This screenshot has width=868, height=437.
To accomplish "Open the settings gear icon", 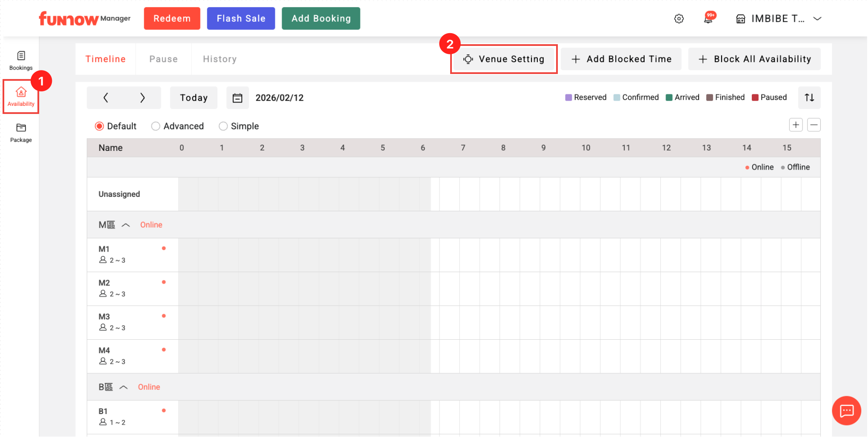I will tap(679, 19).
